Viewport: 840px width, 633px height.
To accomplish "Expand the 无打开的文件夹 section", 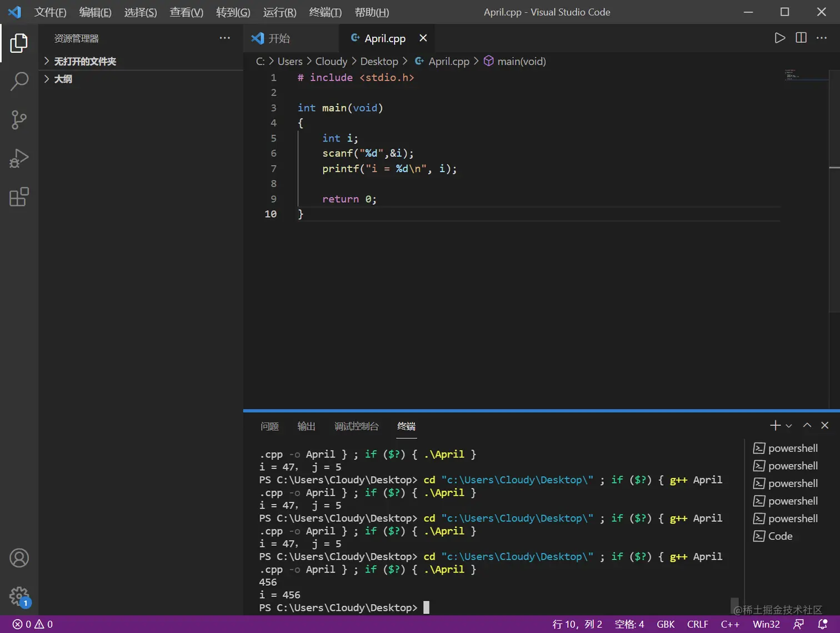I will [x=84, y=61].
